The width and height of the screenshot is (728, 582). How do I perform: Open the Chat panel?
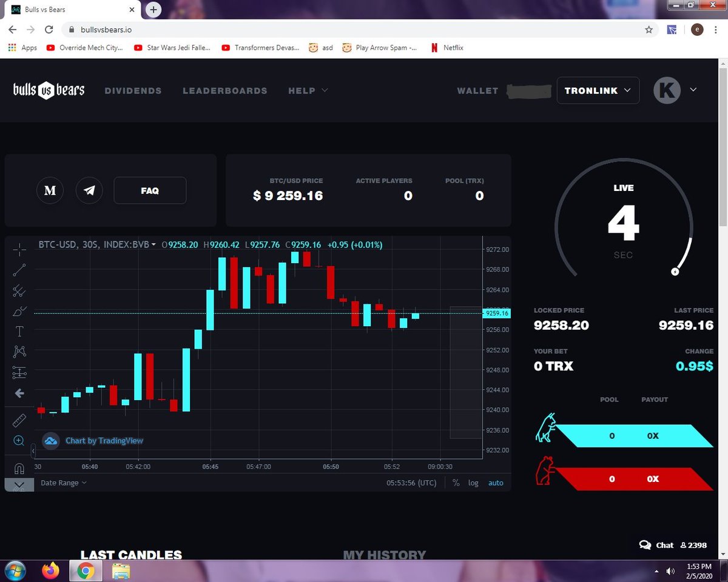click(657, 545)
